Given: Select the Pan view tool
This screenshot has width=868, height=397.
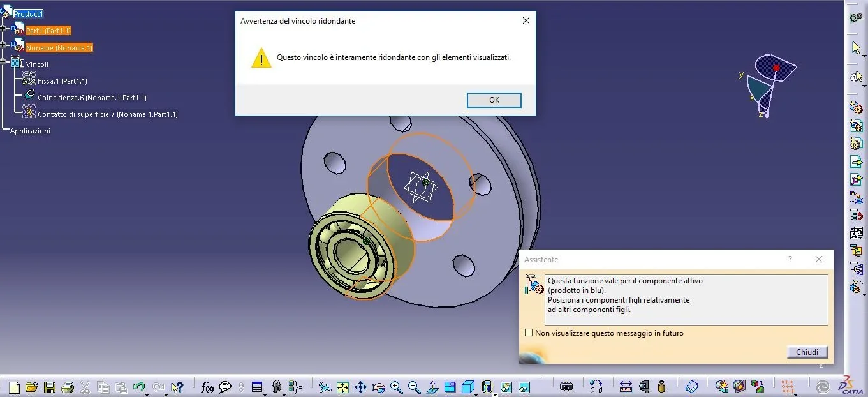Looking at the screenshot, I should pos(360,387).
